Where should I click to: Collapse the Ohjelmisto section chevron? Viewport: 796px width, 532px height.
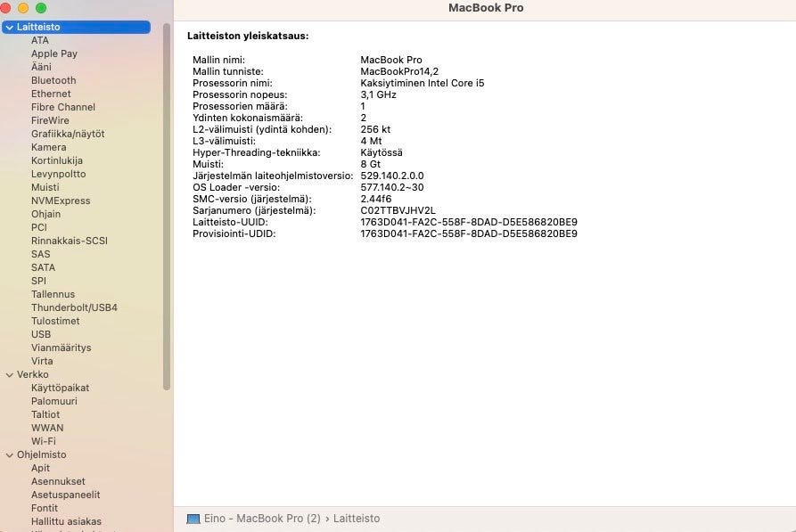(x=9, y=455)
